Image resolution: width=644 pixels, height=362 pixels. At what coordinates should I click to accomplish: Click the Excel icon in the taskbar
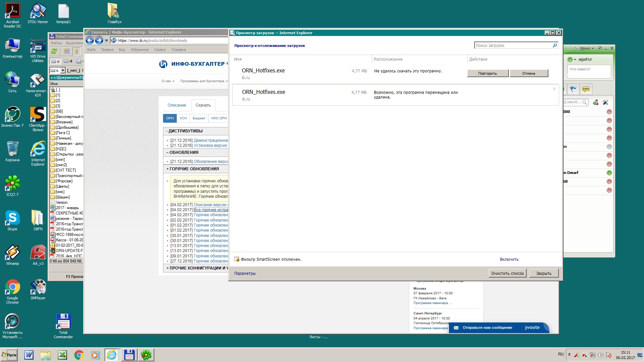[x=62, y=355]
